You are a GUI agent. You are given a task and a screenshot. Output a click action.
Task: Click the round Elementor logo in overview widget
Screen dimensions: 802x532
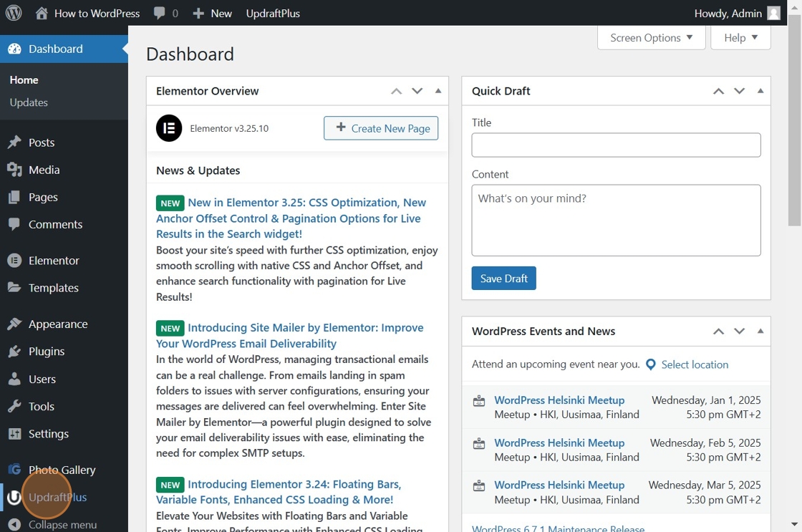click(x=169, y=128)
